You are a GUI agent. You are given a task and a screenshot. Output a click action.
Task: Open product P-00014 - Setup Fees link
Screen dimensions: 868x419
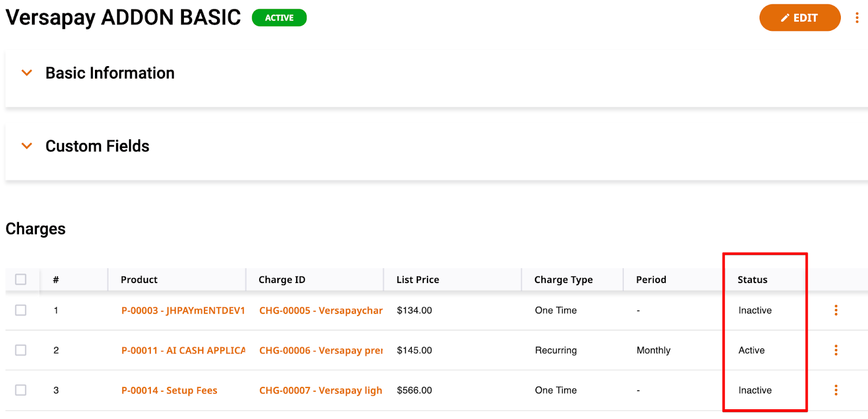pyautogui.click(x=169, y=390)
